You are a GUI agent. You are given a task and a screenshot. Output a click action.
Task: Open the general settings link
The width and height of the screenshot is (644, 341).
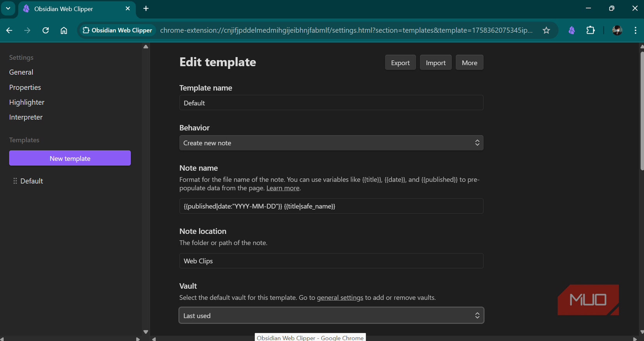tap(340, 298)
